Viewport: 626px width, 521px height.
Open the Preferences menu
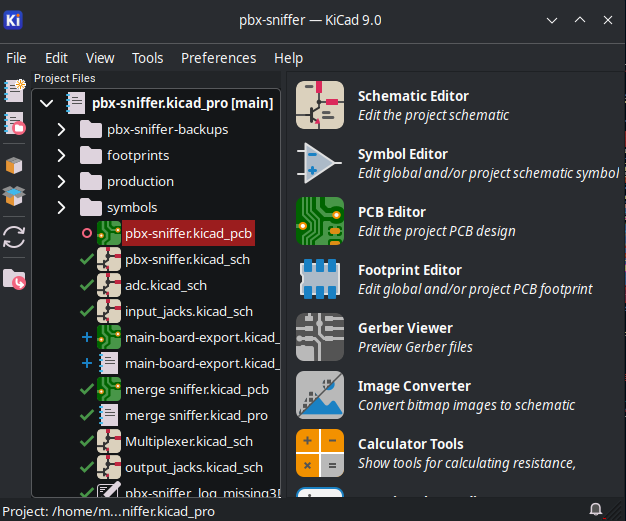click(219, 58)
